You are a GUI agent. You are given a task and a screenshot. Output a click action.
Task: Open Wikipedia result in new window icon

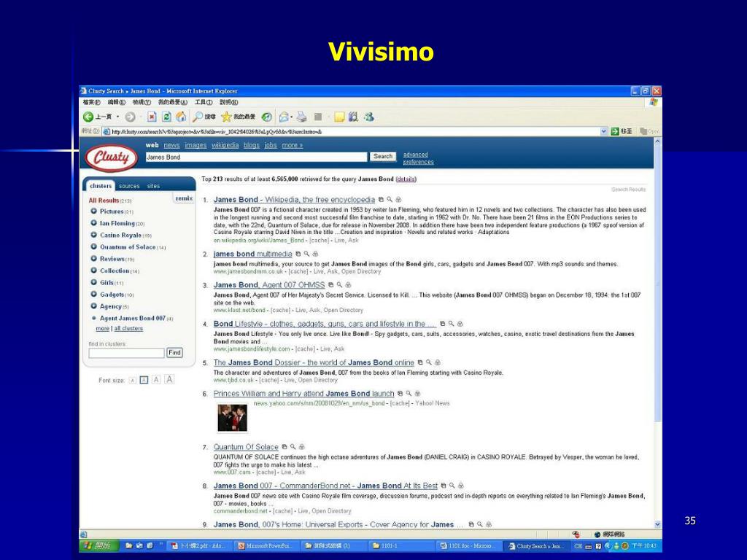381,200
